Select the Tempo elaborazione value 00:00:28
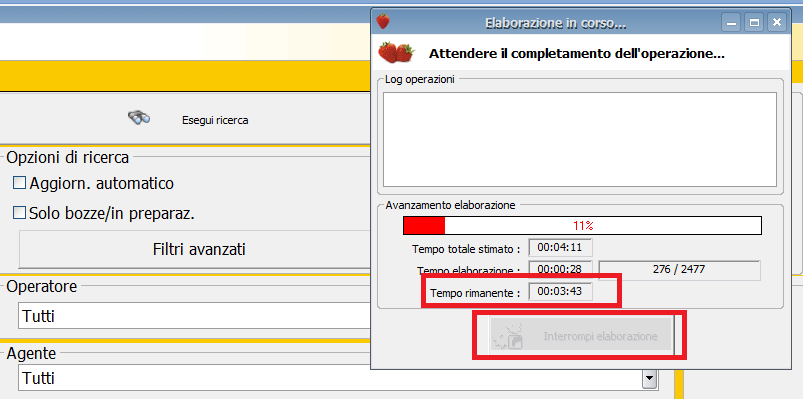 tap(560, 268)
